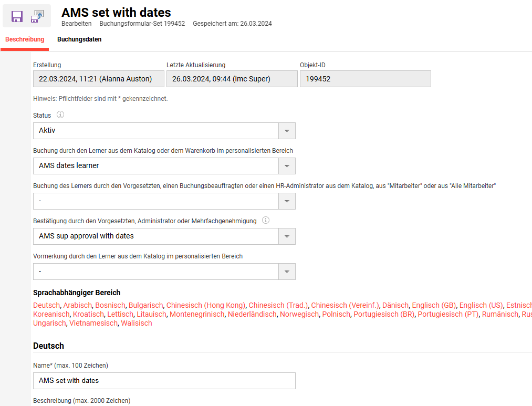
Task: Click the Deutsch language link
Action: coord(47,305)
